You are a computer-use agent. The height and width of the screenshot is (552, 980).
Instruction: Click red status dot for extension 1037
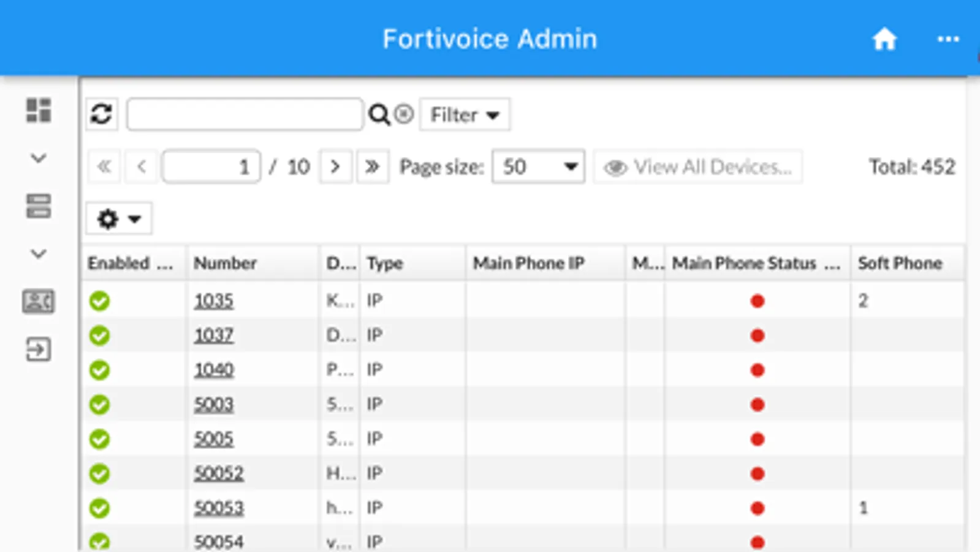[x=758, y=335]
